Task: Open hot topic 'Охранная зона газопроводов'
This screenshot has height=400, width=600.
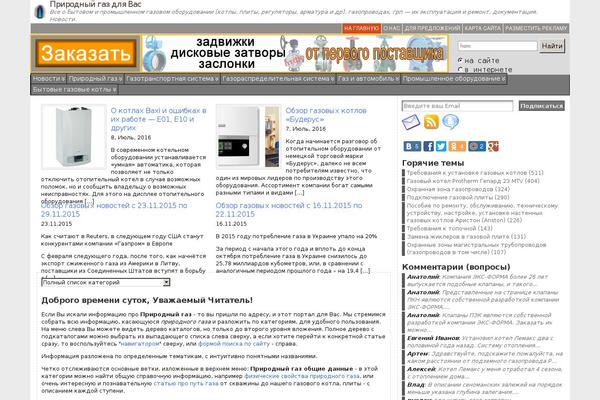Action: click(458, 189)
